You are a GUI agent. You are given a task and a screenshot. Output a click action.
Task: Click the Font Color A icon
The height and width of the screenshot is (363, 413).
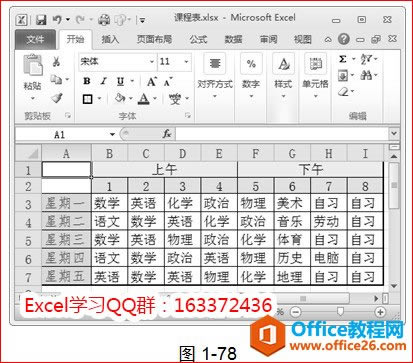coord(144,98)
